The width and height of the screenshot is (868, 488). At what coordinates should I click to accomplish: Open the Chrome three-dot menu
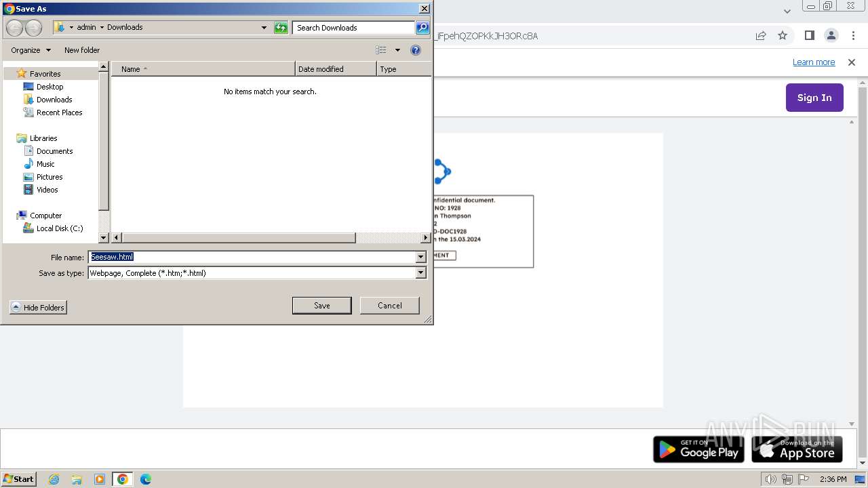tap(853, 35)
